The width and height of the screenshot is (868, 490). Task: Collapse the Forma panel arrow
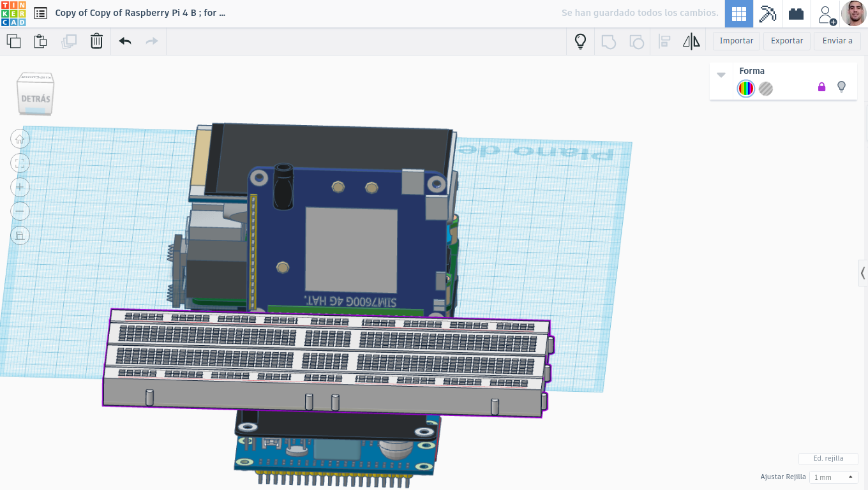pos(721,75)
